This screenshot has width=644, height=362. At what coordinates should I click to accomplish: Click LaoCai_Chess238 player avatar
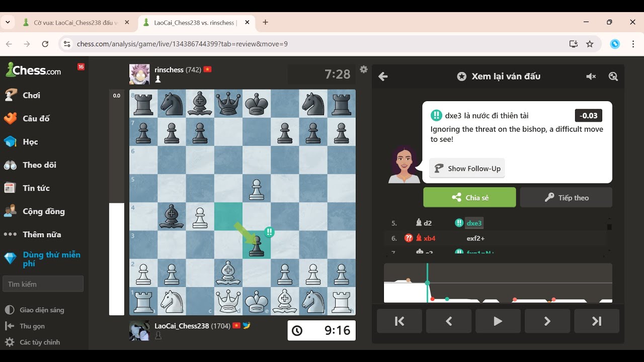click(x=139, y=330)
